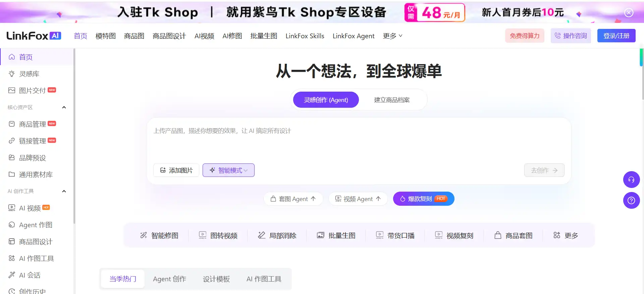Open the 商品套图 tool
Image resolution: width=644 pixels, height=294 pixels.
click(x=513, y=235)
